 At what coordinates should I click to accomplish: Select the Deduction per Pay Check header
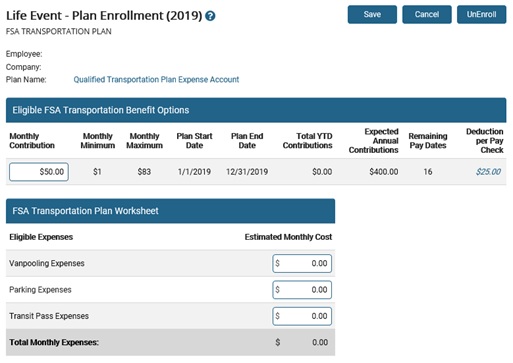pyautogui.click(x=485, y=141)
